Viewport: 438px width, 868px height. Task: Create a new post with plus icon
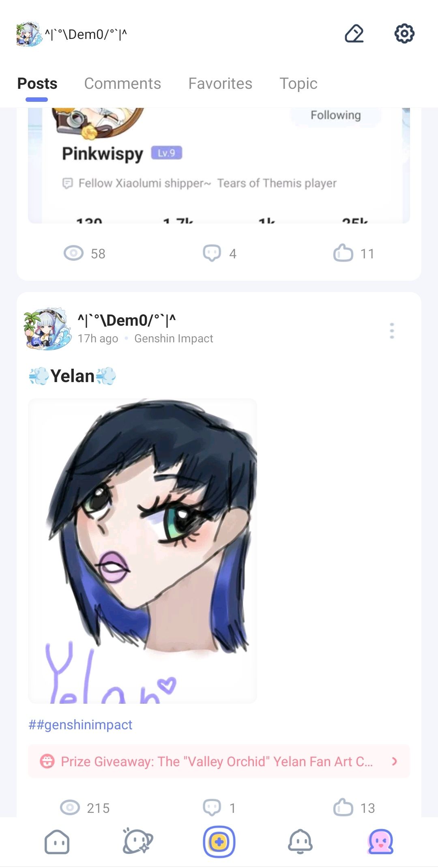(x=219, y=842)
